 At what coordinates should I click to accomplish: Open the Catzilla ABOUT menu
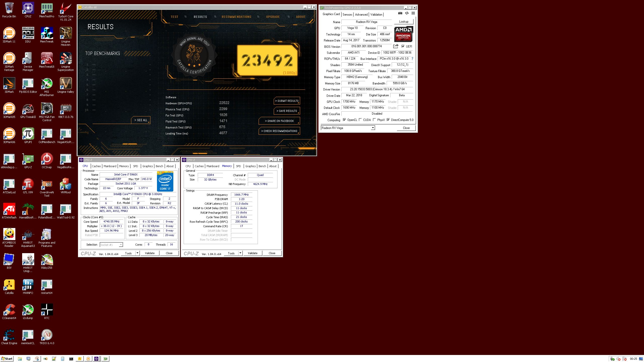click(x=301, y=17)
